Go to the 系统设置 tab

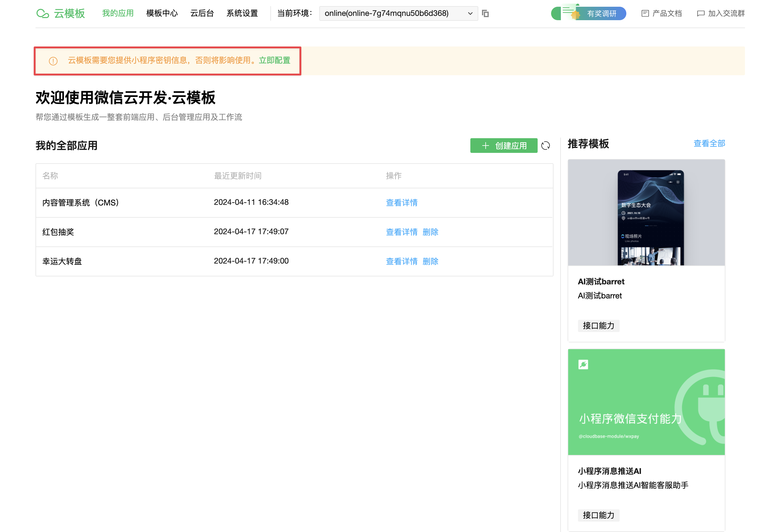pyautogui.click(x=242, y=13)
